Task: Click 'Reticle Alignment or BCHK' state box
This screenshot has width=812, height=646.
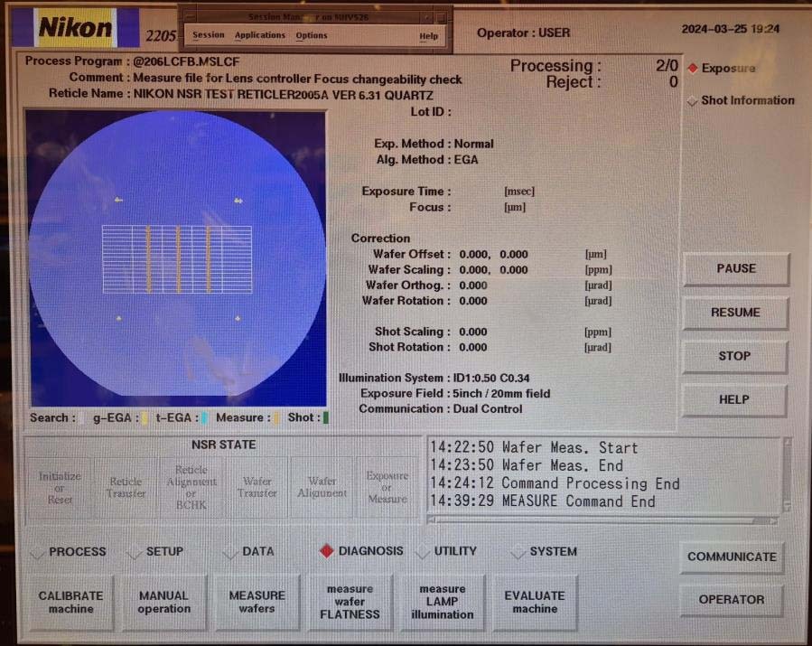Action: [191, 488]
